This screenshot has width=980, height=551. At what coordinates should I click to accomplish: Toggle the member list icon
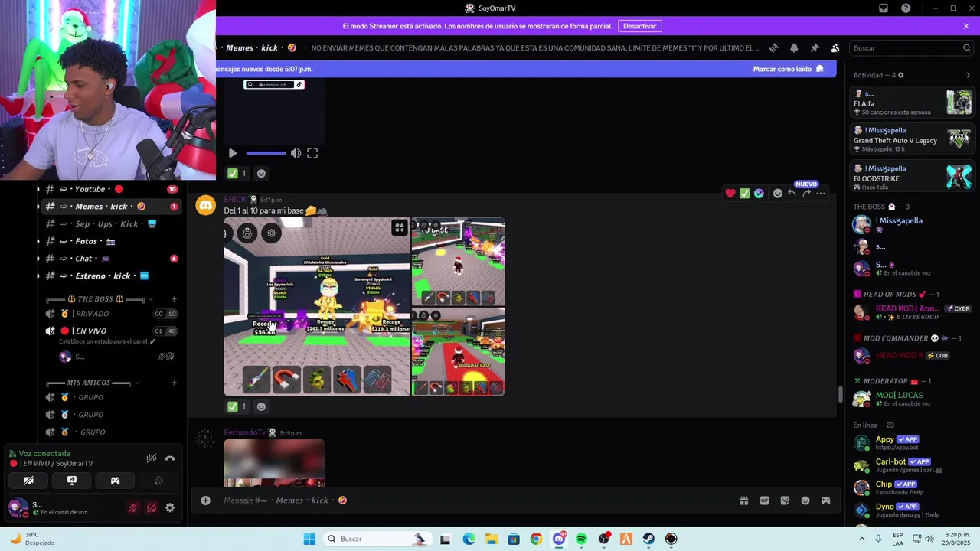tap(835, 47)
